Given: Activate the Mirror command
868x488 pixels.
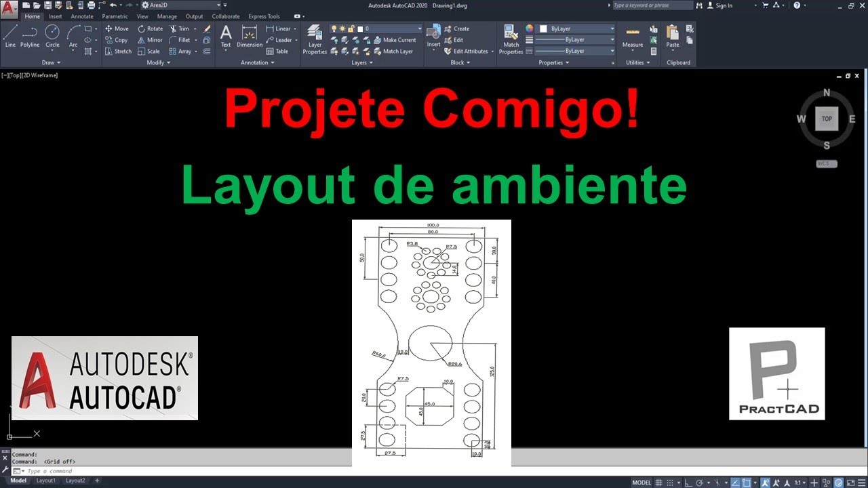Looking at the screenshot, I should pyautogui.click(x=150, y=40).
